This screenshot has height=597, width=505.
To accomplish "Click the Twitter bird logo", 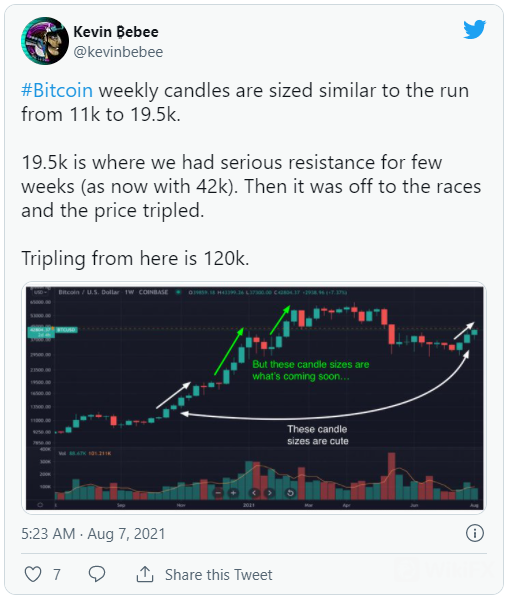I will point(475,29).
